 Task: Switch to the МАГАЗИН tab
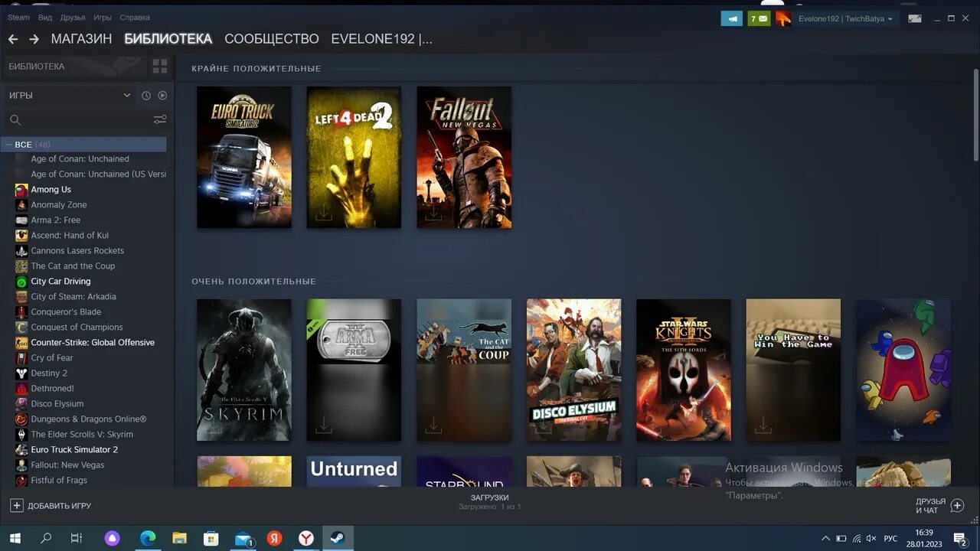click(81, 39)
